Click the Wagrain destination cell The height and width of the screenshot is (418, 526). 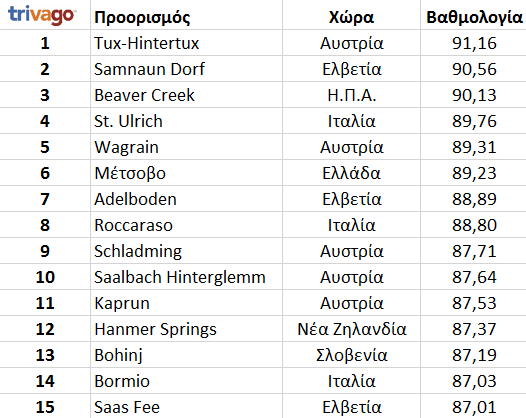coord(186,147)
